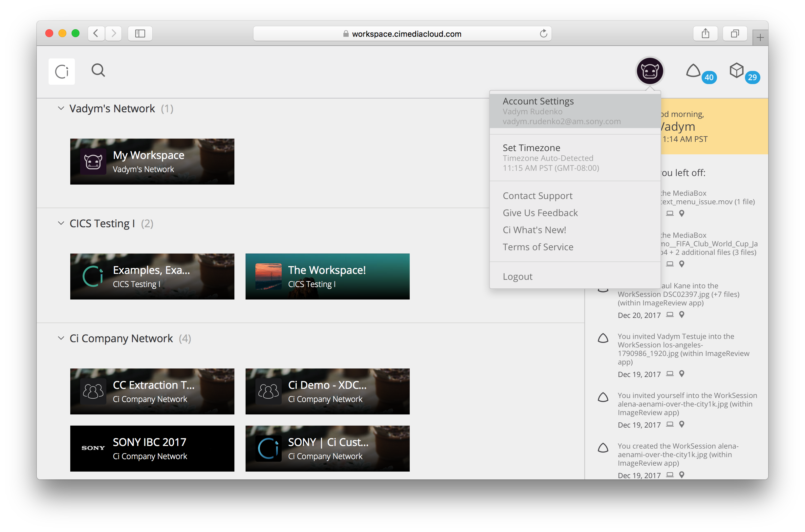This screenshot has height=532, width=805.
Task: Toggle the Safari sidebar button
Action: (140, 33)
